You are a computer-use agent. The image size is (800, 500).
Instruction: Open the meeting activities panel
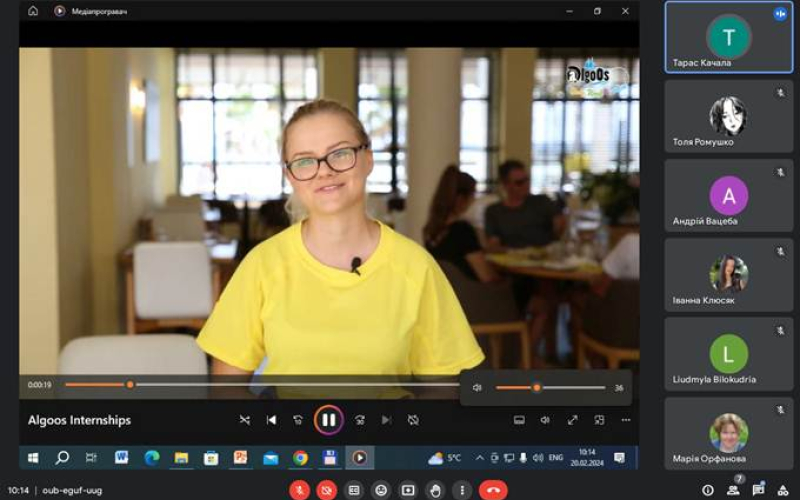coord(784,490)
